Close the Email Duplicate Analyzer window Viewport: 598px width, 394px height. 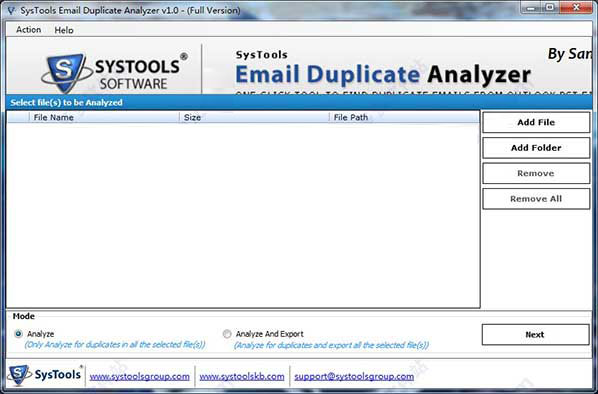(x=576, y=7)
